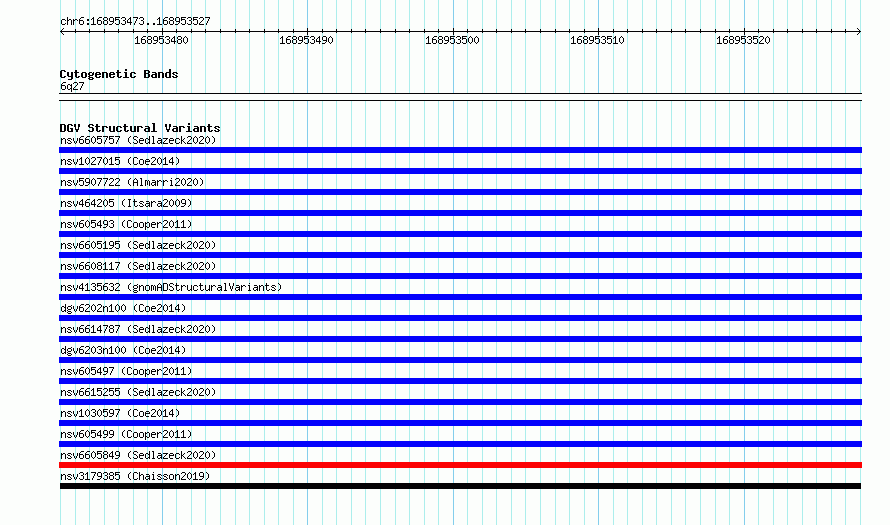
Task: Click the DGV Structural Variants track heading
Action: [140, 128]
